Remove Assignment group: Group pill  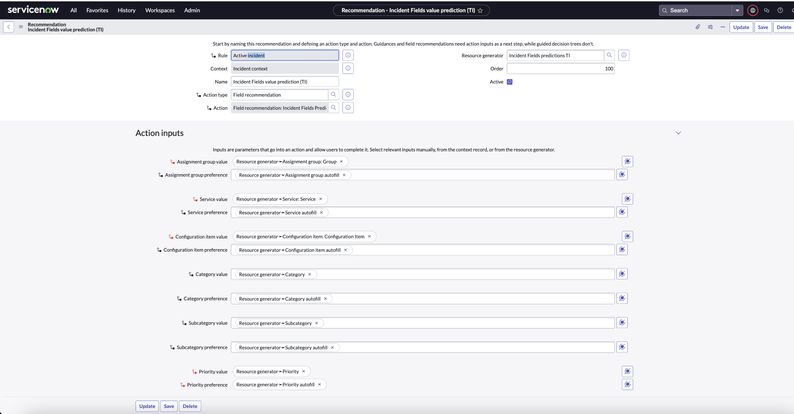coord(341,161)
